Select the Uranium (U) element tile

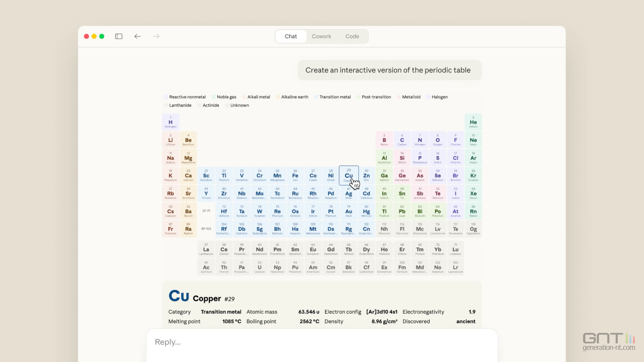click(260, 267)
